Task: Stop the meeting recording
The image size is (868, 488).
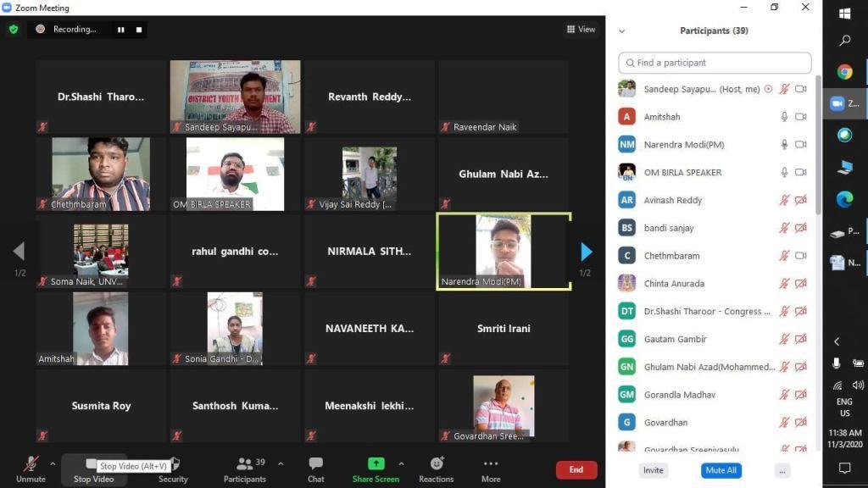Action: (139, 30)
